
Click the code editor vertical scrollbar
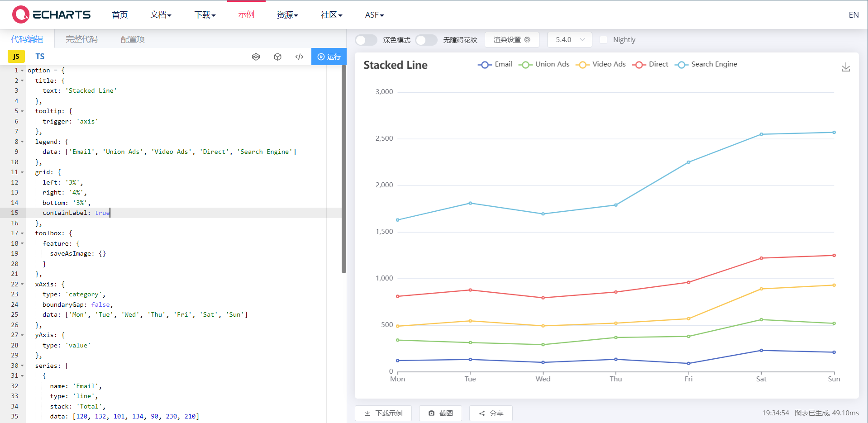(x=344, y=169)
